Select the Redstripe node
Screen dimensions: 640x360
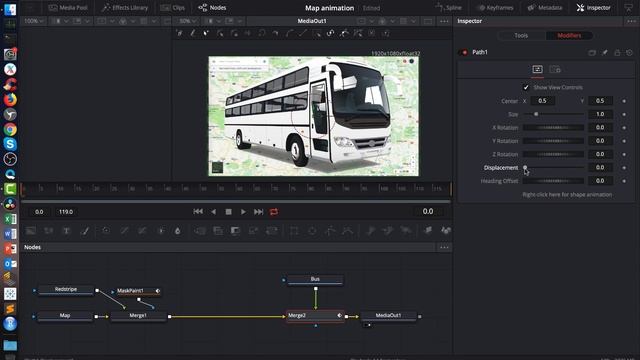(66, 290)
